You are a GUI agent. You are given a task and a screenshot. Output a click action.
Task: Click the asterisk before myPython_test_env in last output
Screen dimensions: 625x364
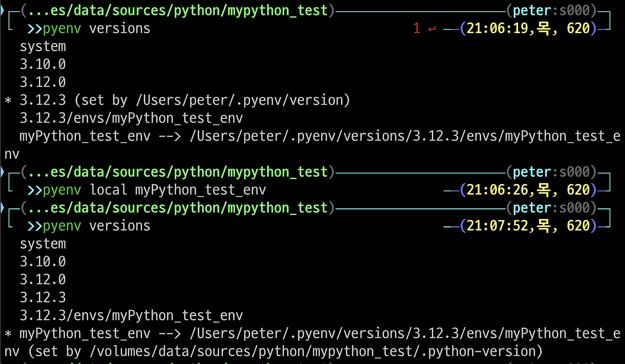8,334
